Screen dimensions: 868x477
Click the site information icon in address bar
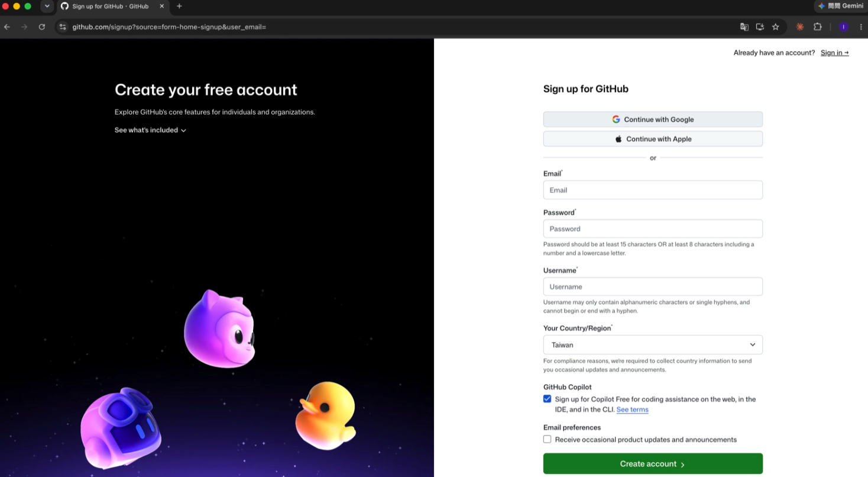[63, 27]
